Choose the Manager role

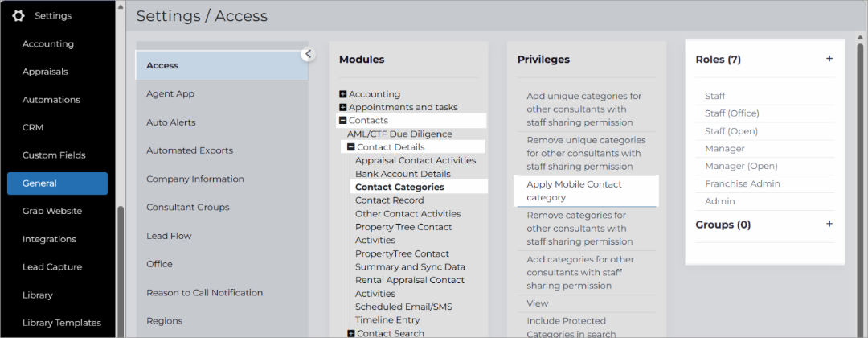725,149
